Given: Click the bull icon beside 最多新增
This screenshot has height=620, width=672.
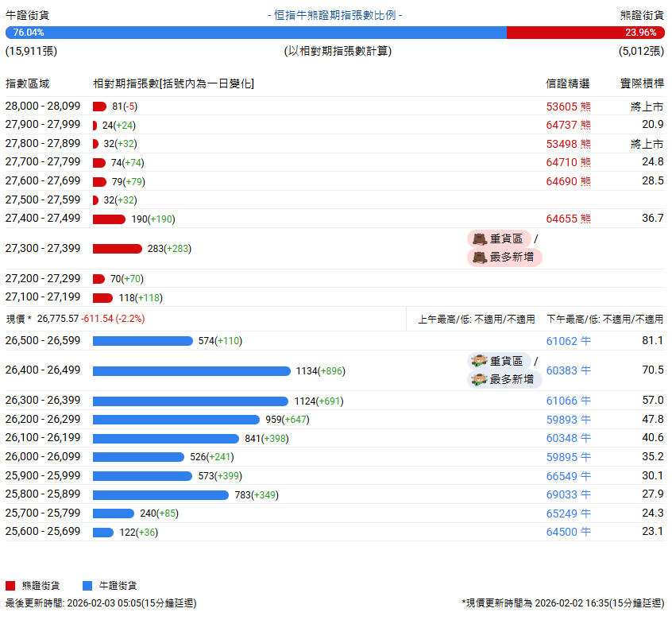Looking at the screenshot, I should coord(480,379).
